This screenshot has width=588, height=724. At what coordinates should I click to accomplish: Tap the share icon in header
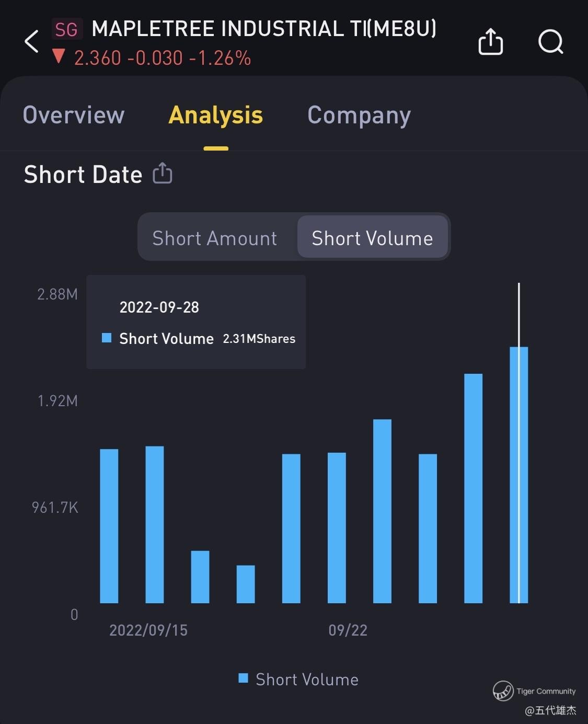490,41
